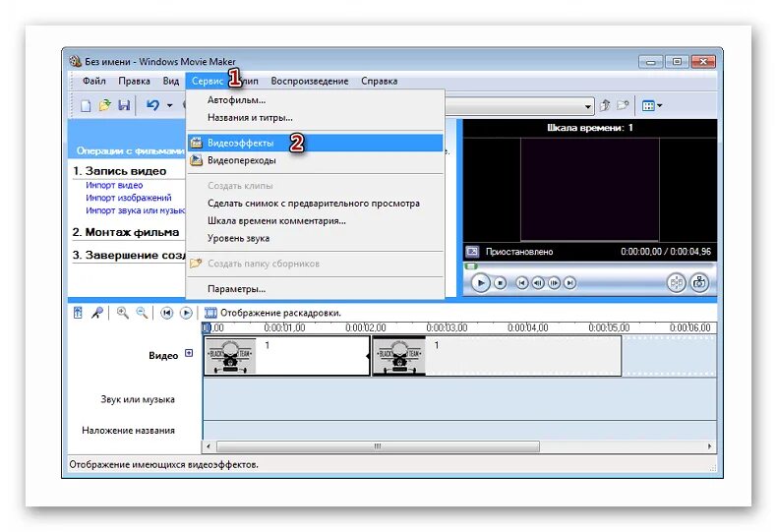Click the Импорт видео link
Image resolution: width=777 pixels, height=532 pixels.
tap(114, 185)
